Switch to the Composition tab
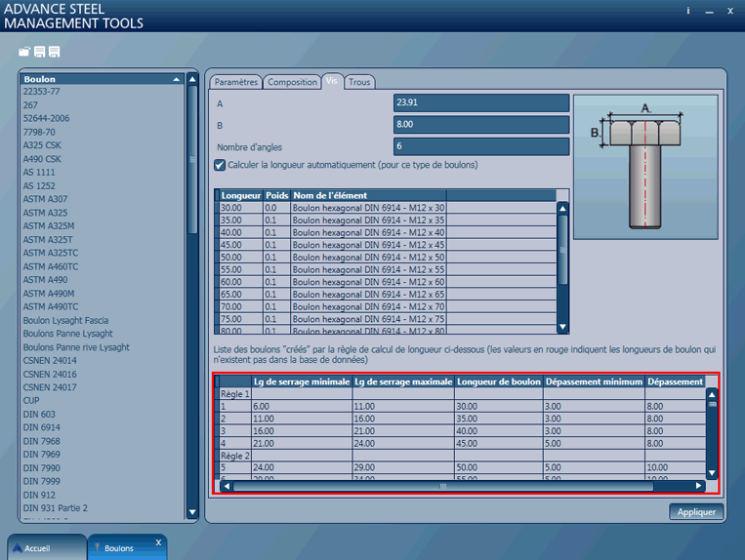The width and height of the screenshot is (745, 560). click(x=292, y=82)
